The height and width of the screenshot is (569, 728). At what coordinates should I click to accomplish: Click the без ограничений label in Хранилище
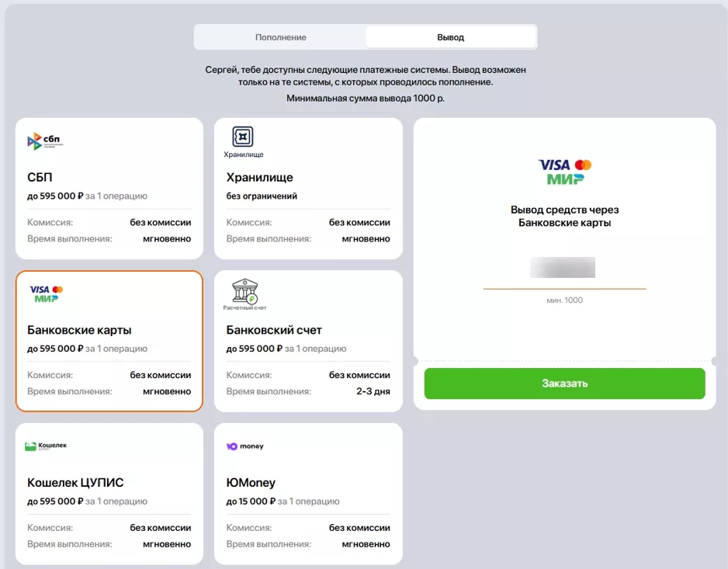pyautogui.click(x=262, y=196)
